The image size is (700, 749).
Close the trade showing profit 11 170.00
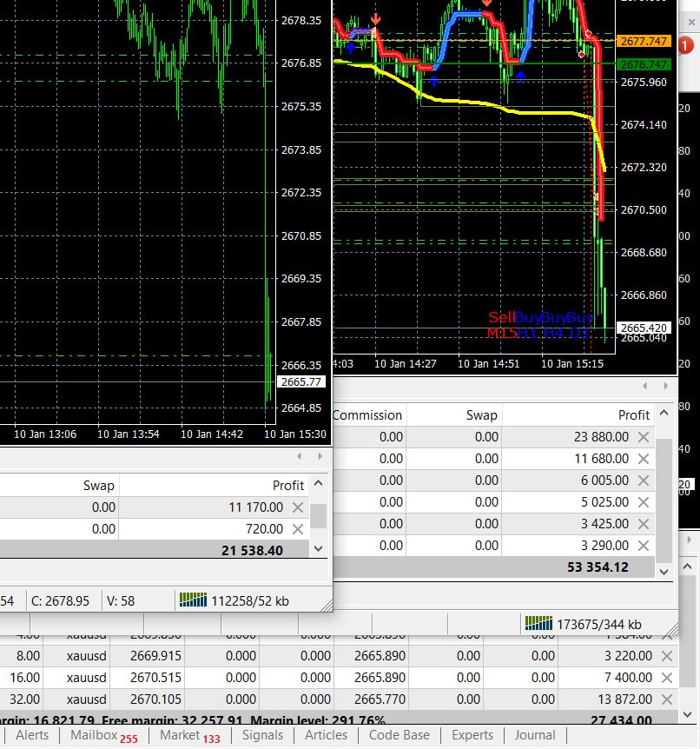[298, 507]
